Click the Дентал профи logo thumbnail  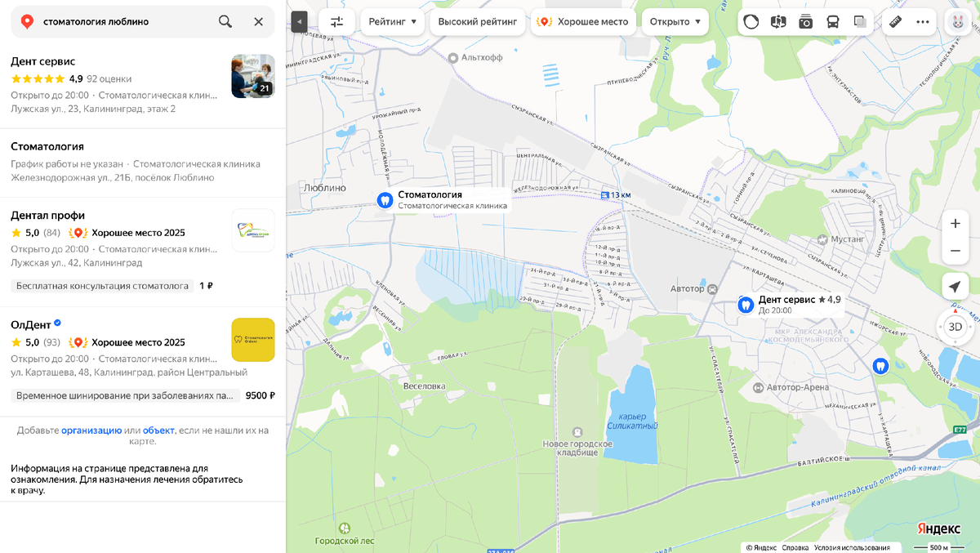pos(253,230)
